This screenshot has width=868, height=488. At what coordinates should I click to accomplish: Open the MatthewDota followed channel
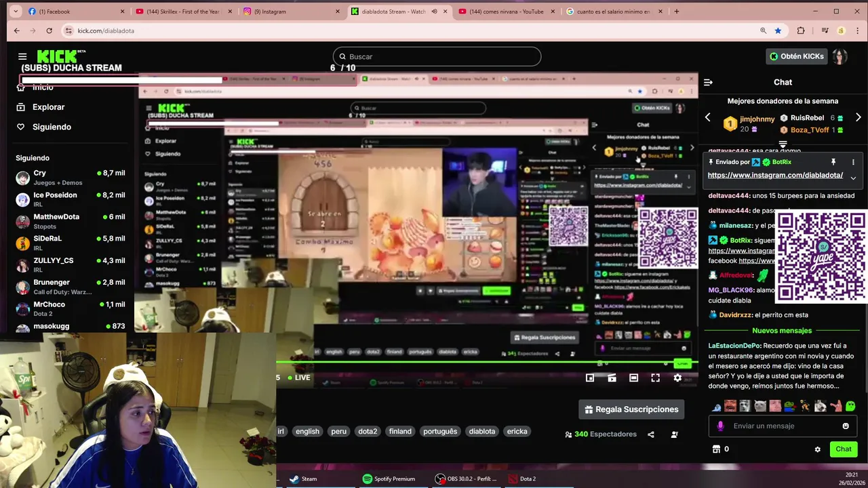point(71,221)
